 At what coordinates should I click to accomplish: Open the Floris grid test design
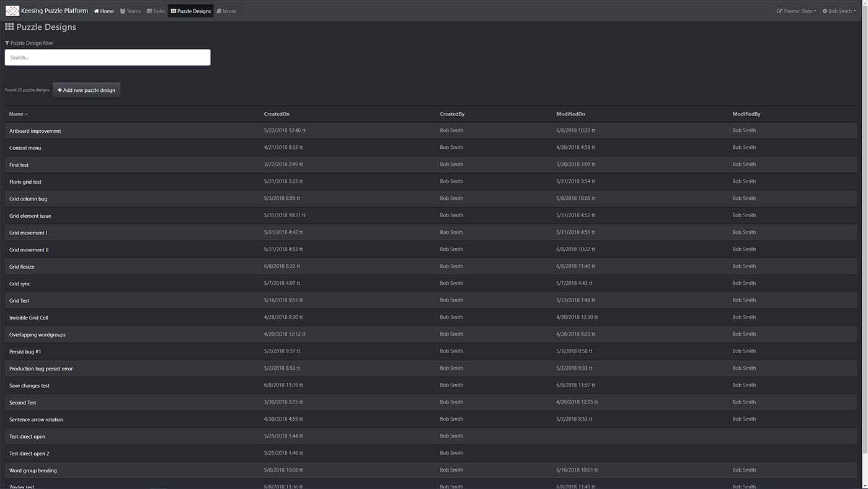(25, 182)
